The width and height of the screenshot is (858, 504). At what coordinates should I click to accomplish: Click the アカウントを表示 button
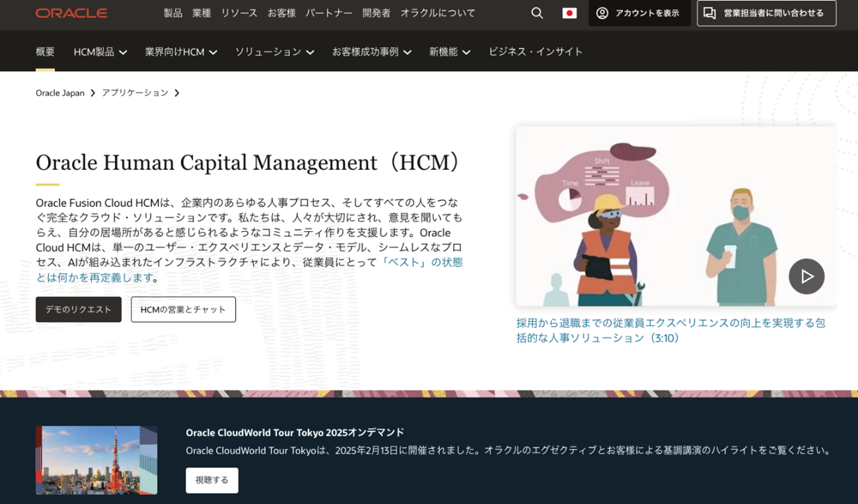pyautogui.click(x=639, y=13)
